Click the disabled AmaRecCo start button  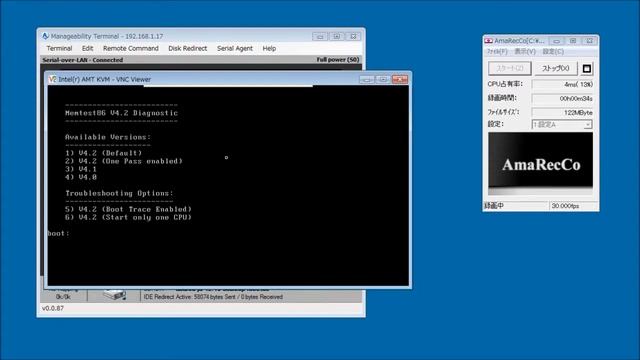(510, 69)
